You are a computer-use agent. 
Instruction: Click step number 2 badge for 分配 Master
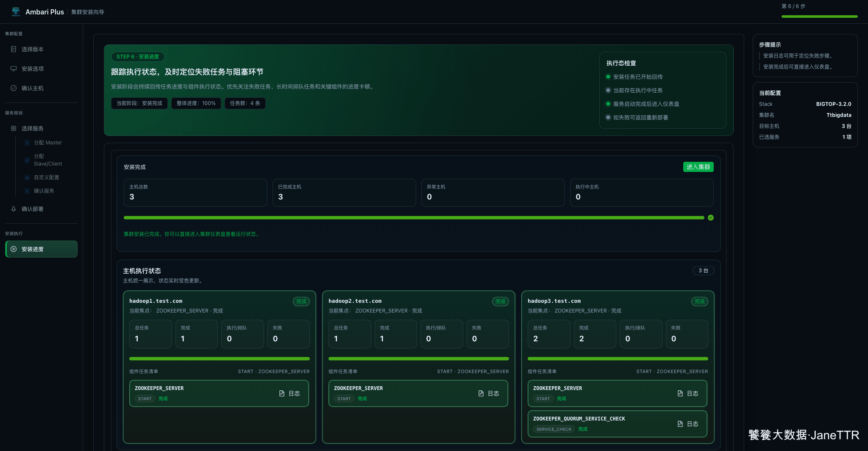[27, 143]
